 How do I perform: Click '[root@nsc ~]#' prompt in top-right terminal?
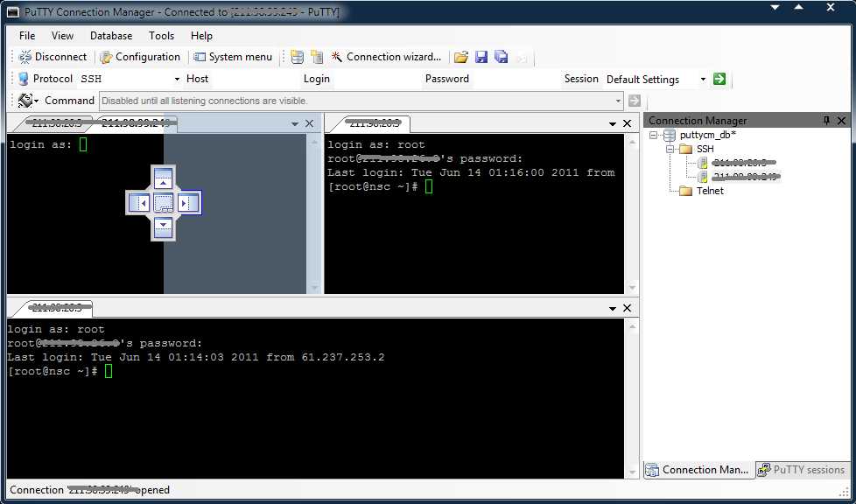(373, 186)
